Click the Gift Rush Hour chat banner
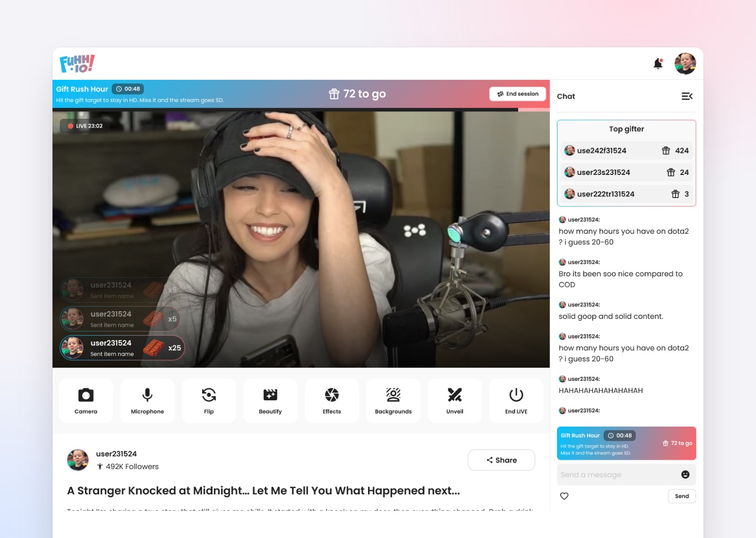Screen dimensions: 756x538 pyautogui.click(x=626, y=443)
